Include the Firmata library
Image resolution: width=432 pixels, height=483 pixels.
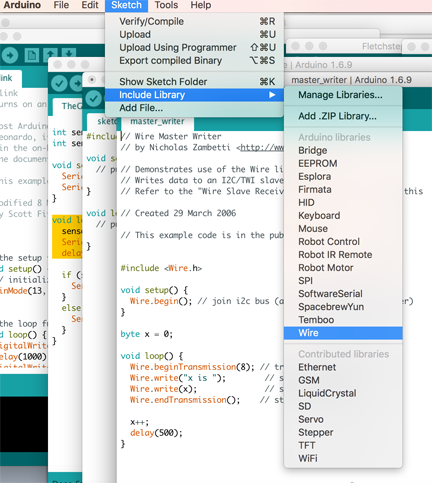343,189
